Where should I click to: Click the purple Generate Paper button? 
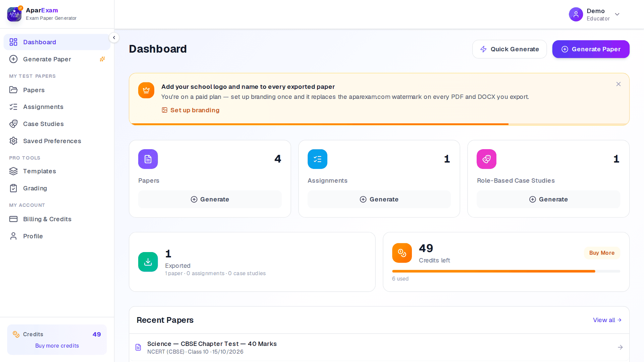tap(591, 49)
